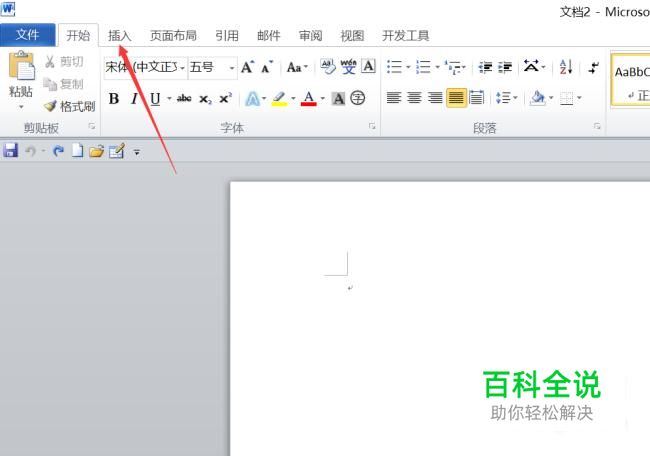Image resolution: width=650 pixels, height=456 pixels.
Task: Click the align right icon
Action: tap(435, 98)
